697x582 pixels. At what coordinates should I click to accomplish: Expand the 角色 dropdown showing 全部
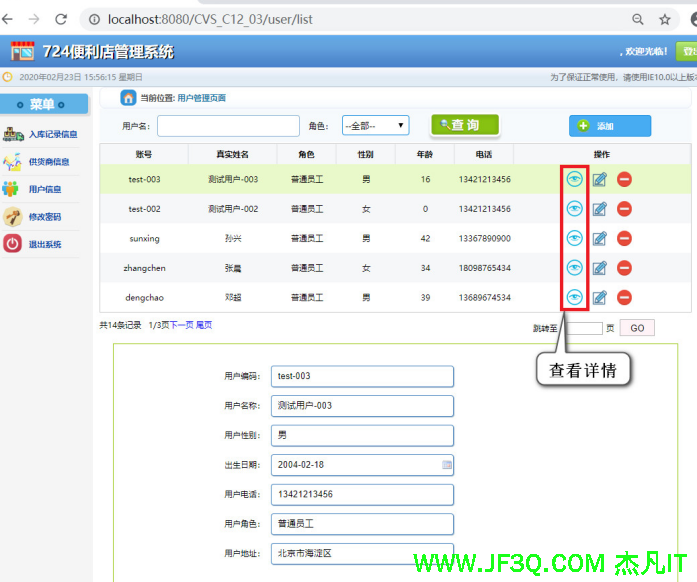(x=375, y=126)
